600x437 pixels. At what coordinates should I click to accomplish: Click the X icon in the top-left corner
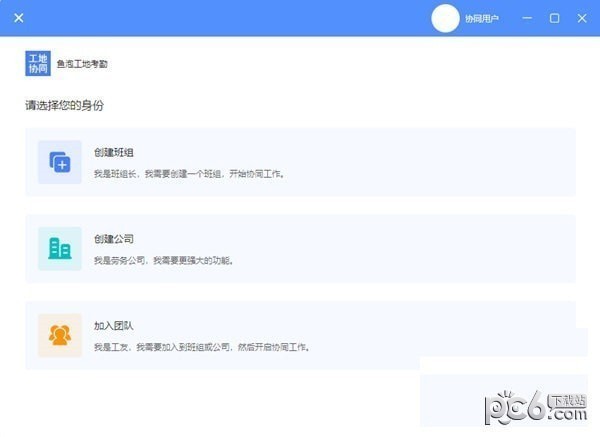point(19,18)
